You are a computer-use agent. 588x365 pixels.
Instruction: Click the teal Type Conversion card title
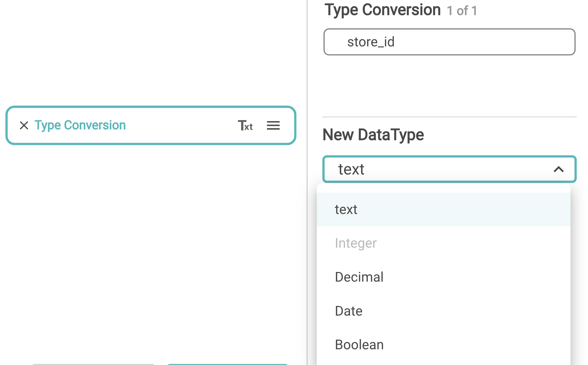(80, 125)
